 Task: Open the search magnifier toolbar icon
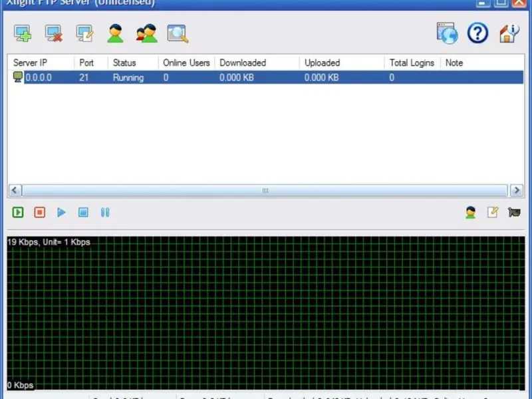click(x=178, y=34)
